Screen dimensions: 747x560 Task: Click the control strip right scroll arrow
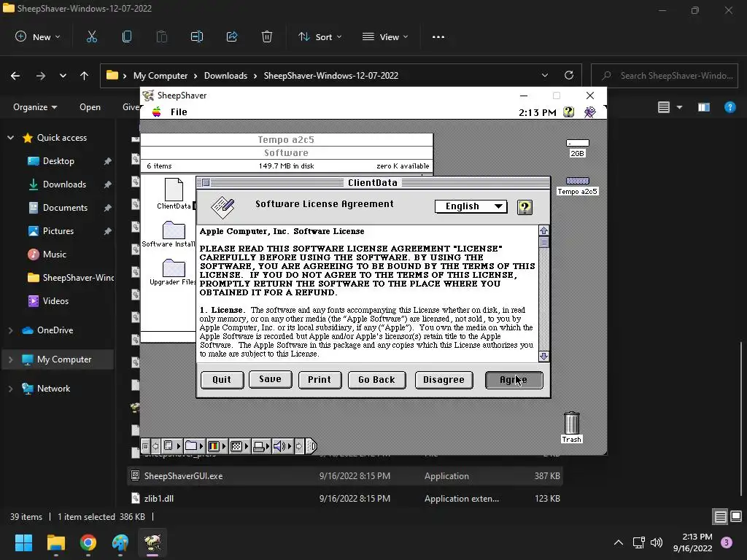[x=299, y=446]
